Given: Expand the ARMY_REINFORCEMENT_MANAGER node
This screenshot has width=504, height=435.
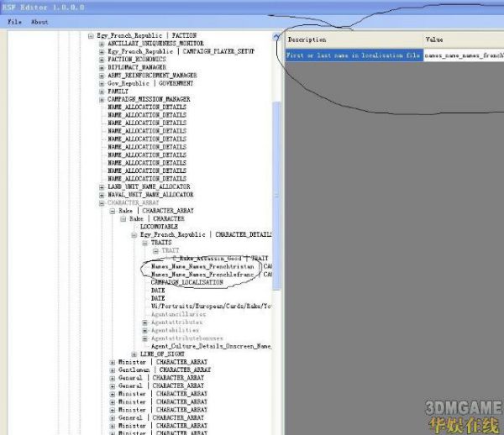Looking at the screenshot, I should point(102,76).
